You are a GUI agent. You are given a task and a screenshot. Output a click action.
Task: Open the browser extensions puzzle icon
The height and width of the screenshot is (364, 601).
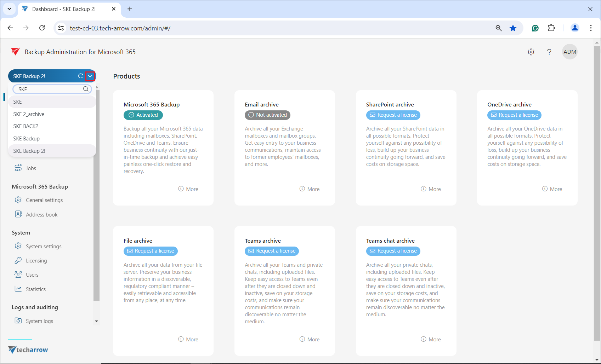[551, 28]
